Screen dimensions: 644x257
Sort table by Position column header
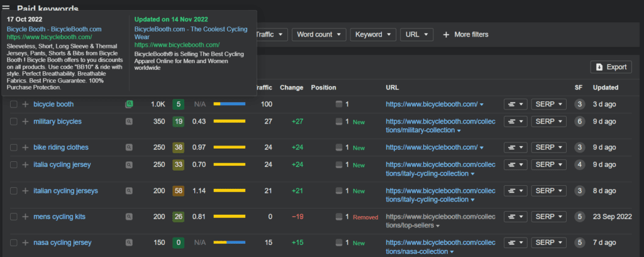pos(324,88)
